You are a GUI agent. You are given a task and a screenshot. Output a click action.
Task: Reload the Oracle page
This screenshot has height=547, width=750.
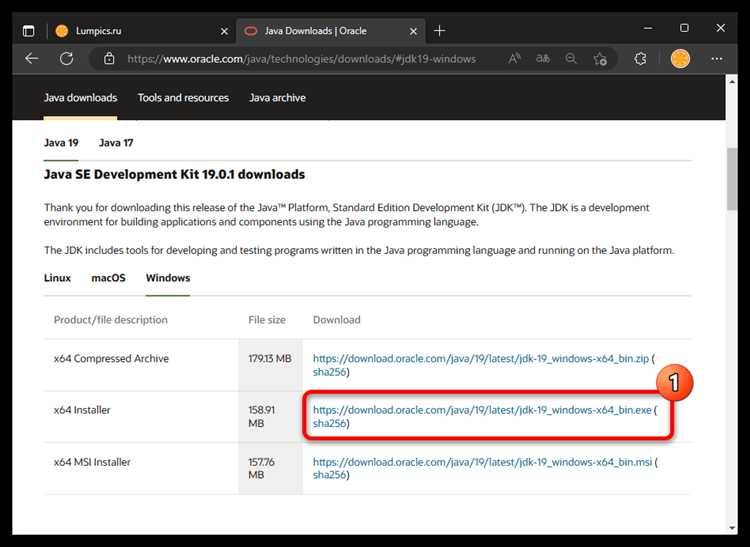point(66,59)
